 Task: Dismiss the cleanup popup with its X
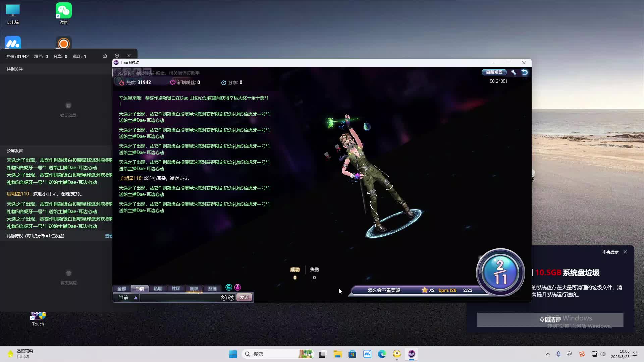[625, 252]
